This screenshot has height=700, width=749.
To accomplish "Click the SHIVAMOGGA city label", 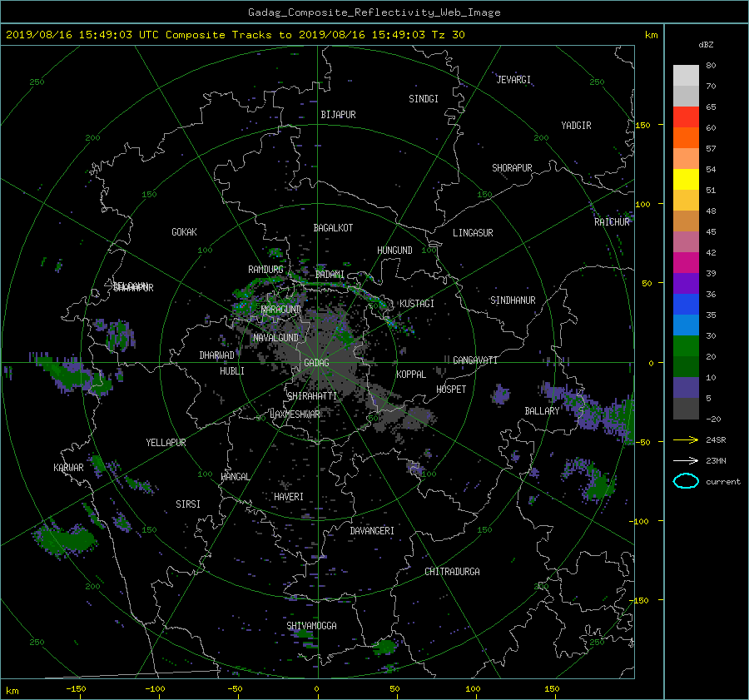I will click(311, 625).
